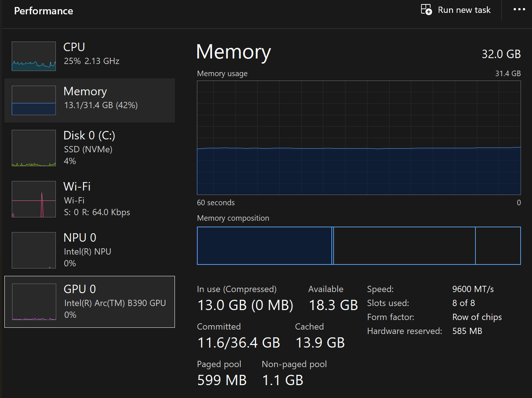Click the Hardware reserved label

(x=404, y=331)
